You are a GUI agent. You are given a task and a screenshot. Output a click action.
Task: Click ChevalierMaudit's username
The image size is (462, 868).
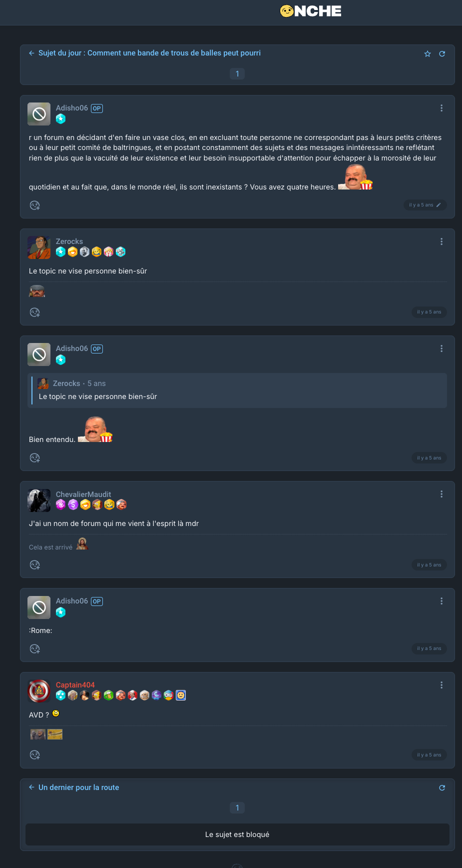coord(83,494)
